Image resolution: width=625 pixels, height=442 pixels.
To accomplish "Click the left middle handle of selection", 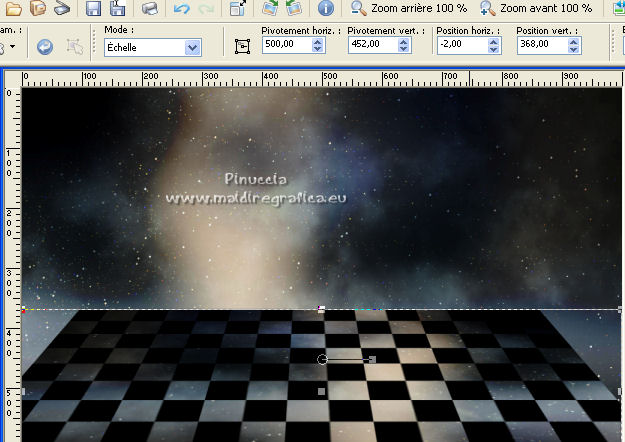I will 23,392.
